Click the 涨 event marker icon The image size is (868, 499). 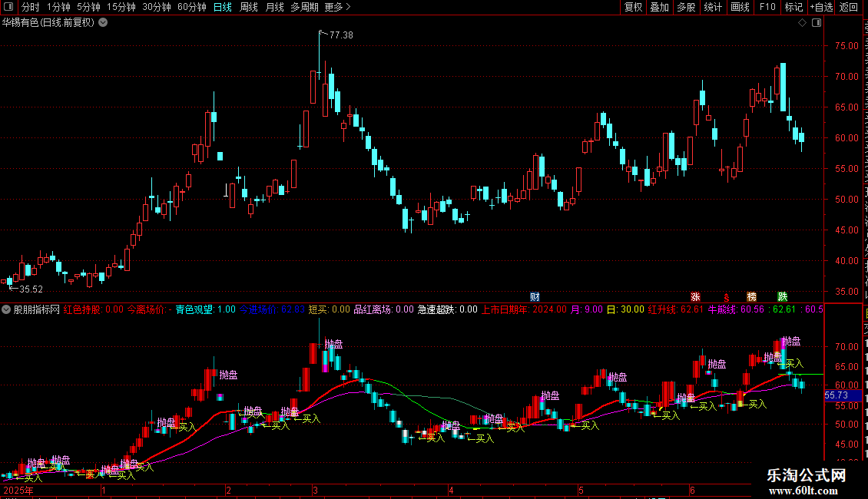(x=695, y=296)
